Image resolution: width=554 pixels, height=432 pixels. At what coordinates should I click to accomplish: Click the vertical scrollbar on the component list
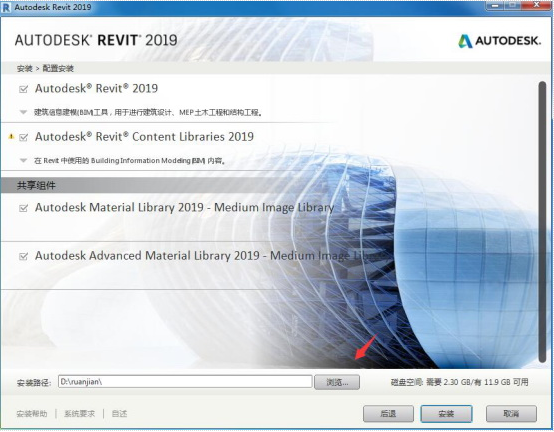click(542, 222)
